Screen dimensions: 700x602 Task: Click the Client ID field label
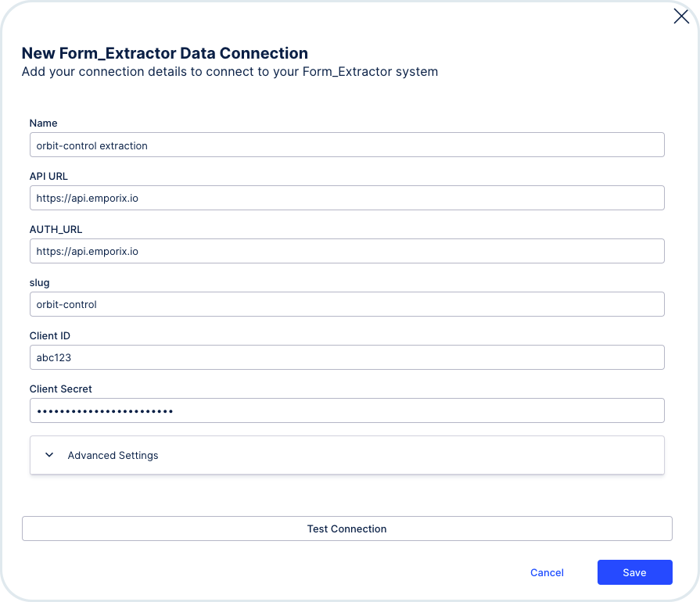tap(50, 335)
